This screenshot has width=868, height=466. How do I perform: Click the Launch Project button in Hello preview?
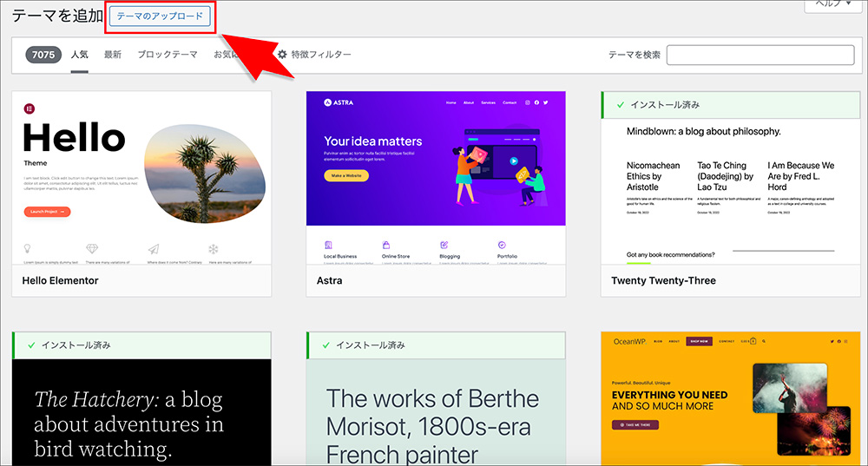click(x=47, y=212)
